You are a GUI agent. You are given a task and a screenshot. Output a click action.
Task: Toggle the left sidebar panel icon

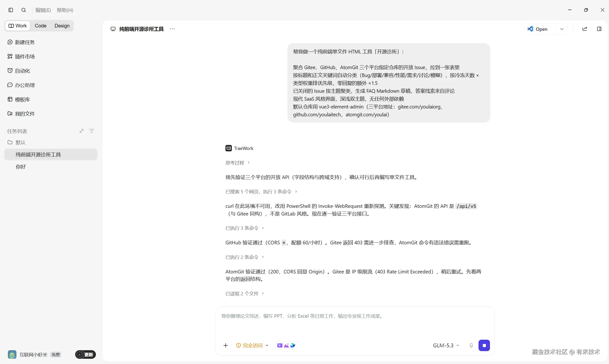10,10
